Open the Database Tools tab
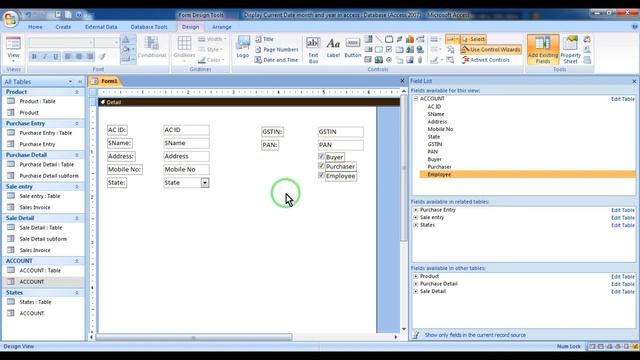The height and width of the screenshot is (360, 640). pyautogui.click(x=149, y=27)
